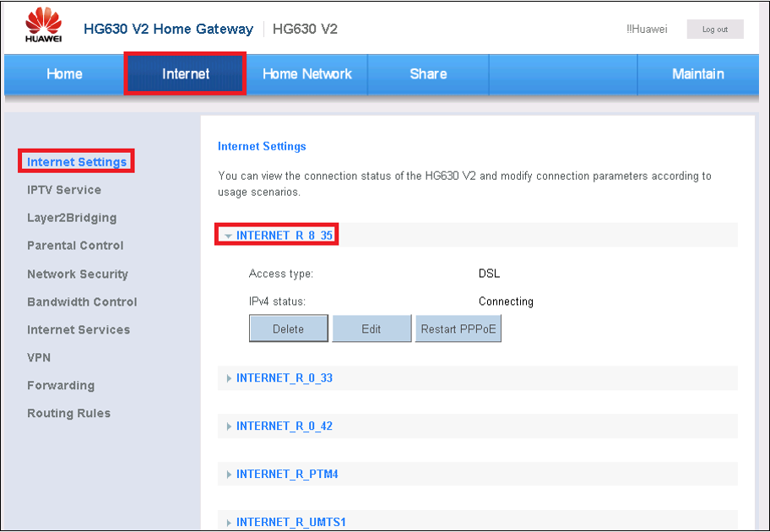The width and height of the screenshot is (770, 532).
Task: Expand the INTERNET_R_0_33 connection
Action: (x=284, y=378)
